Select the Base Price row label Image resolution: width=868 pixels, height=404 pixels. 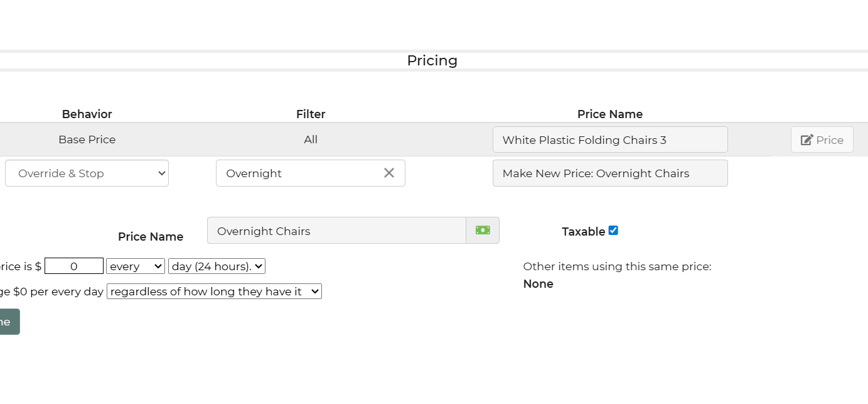[x=87, y=140]
